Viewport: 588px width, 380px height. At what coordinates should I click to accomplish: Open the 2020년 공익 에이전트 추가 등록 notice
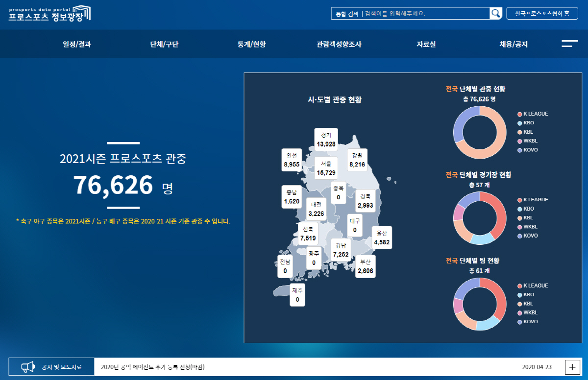pos(152,367)
